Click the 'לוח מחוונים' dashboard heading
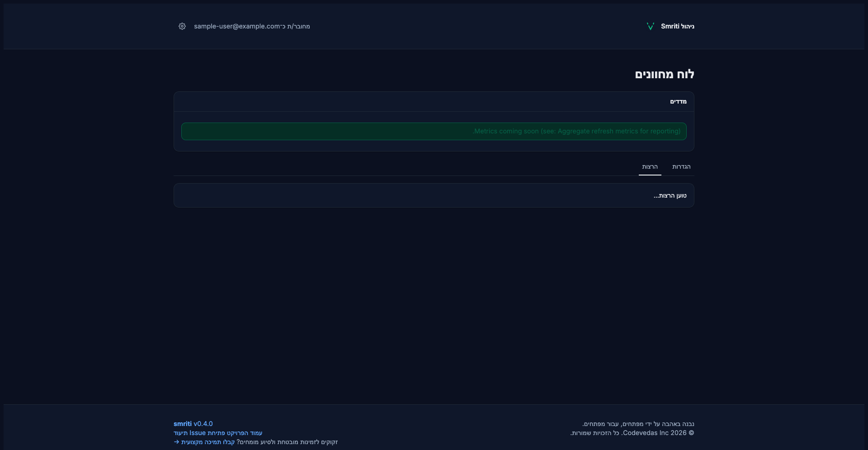Viewport: 868px width, 450px height. [664, 74]
